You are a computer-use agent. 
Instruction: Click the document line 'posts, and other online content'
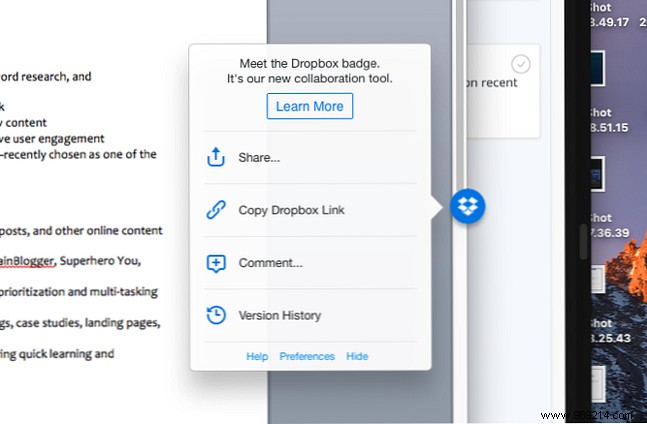(81, 231)
